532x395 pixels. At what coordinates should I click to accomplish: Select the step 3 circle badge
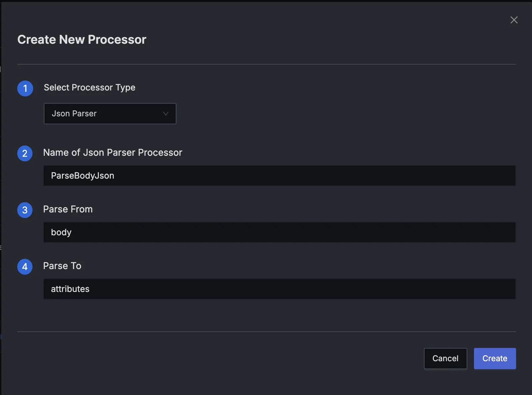(x=25, y=210)
